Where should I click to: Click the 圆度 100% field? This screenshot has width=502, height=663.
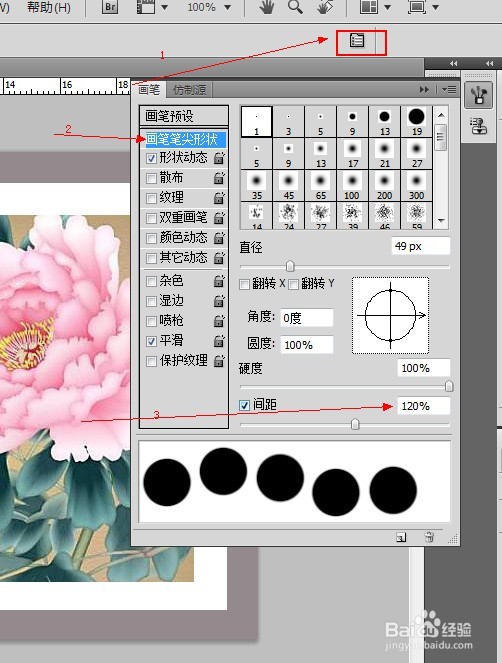tap(307, 345)
